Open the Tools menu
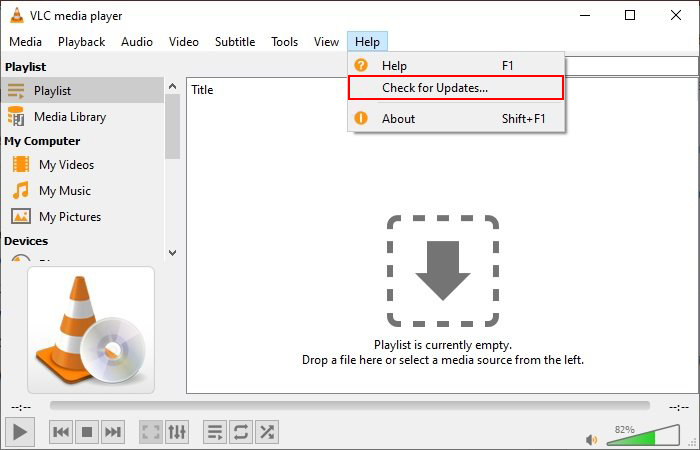 pyautogui.click(x=284, y=42)
